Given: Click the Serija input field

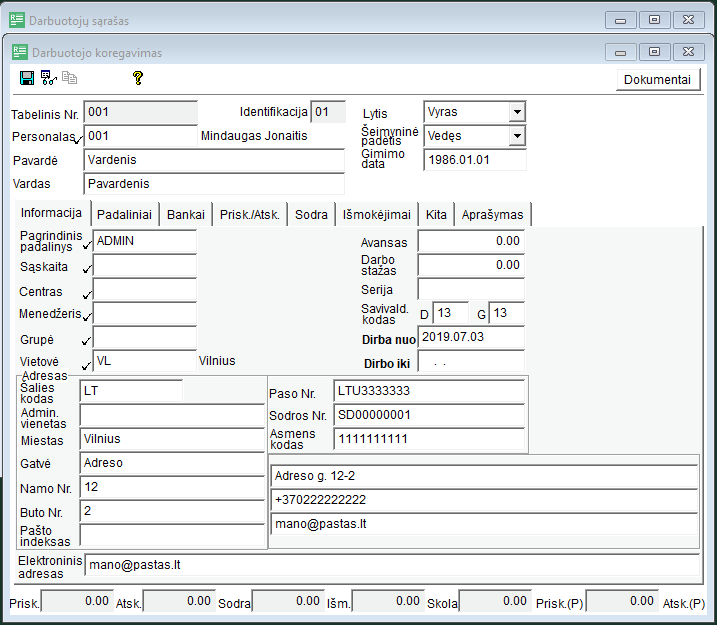Looking at the screenshot, I should click(471, 289).
